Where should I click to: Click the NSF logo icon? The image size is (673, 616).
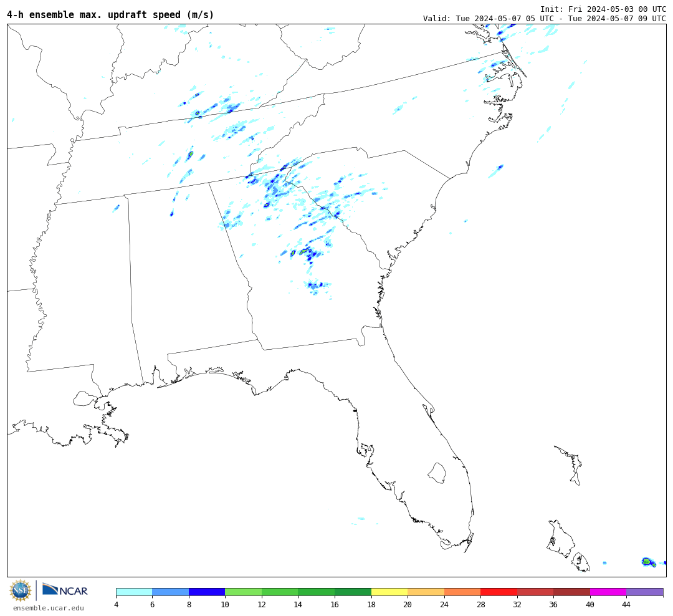pos(20,590)
